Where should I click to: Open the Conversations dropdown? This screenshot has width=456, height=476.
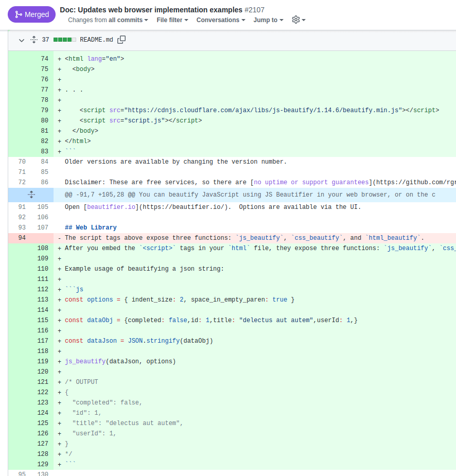coord(220,20)
